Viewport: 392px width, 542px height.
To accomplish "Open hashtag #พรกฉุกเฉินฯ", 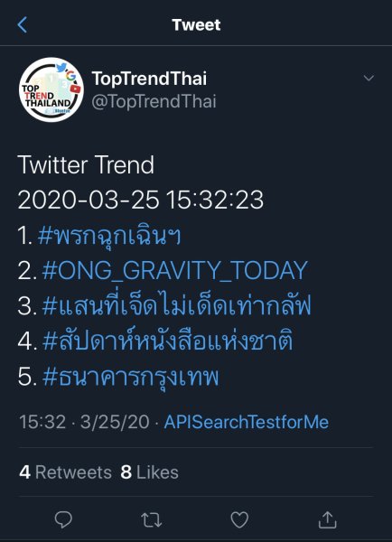I will [109, 237].
